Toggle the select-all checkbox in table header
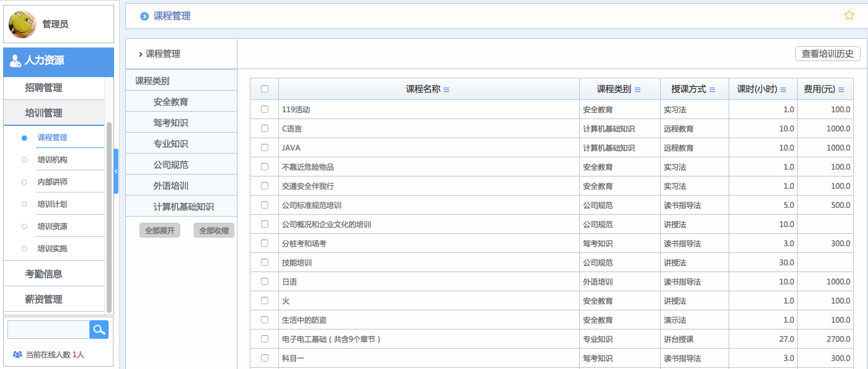868x369 pixels. coord(264,88)
